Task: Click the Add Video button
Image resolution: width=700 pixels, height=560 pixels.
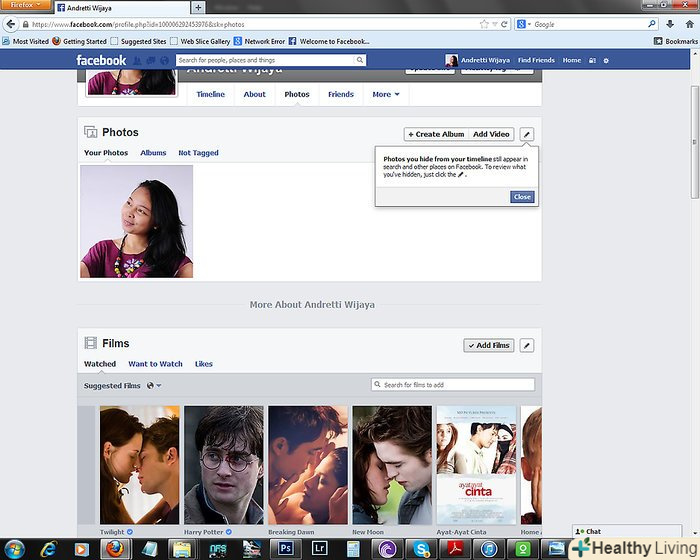Action: [491, 134]
